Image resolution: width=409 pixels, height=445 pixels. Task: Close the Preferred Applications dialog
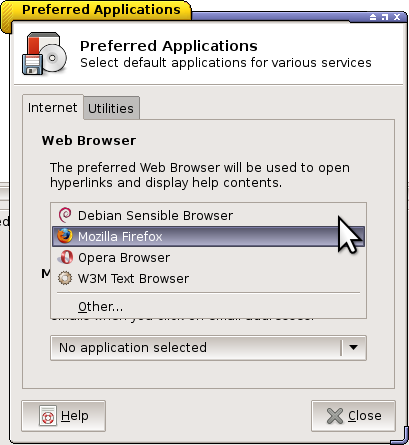tap(353, 416)
